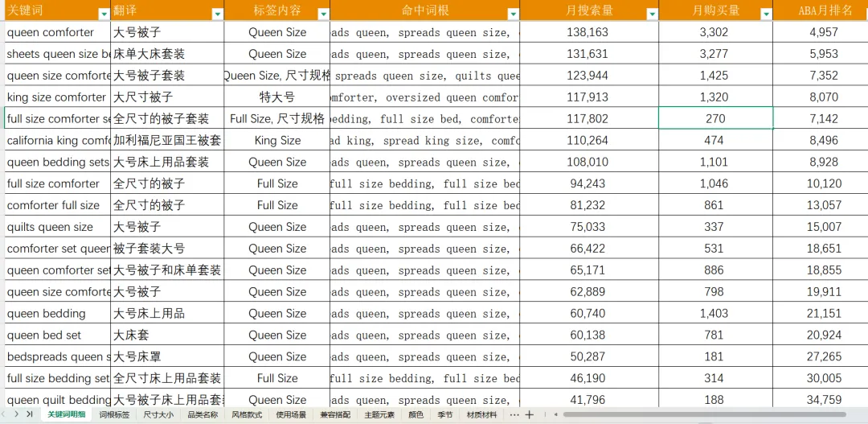Screen dimensions: 868x424
Task: Open filter dropdown for 标签内容 column
Action: (x=323, y=14)
